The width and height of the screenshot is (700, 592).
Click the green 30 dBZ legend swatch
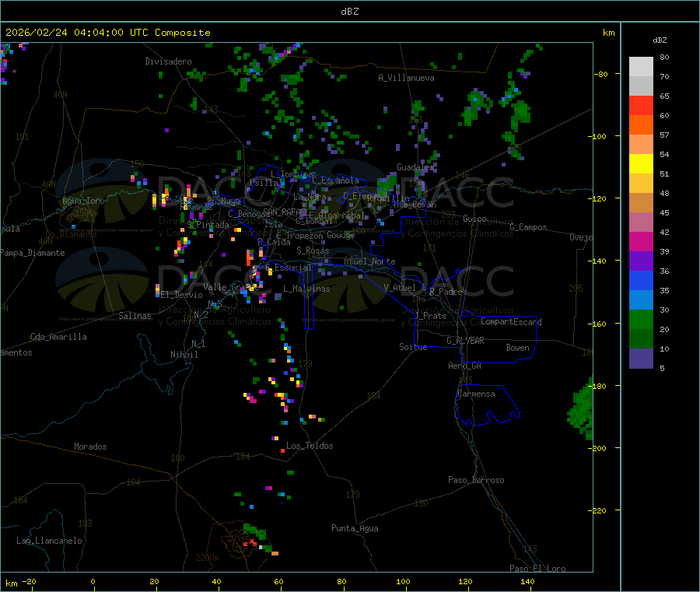click(641, 319)
